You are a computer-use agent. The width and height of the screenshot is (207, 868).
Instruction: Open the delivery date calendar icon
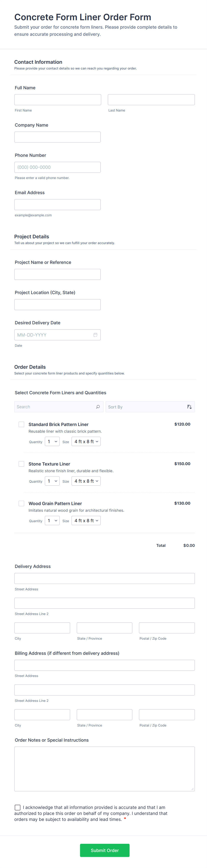coord(95,335)
